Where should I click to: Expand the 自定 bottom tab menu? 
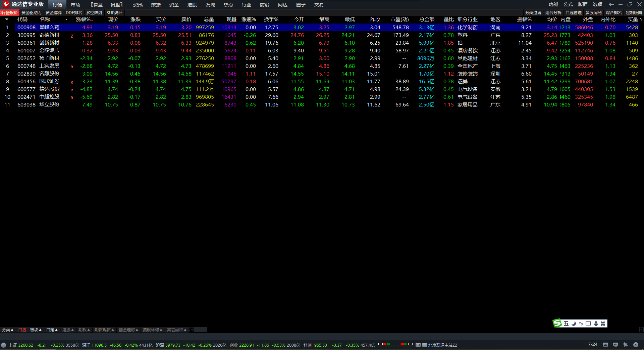pos(52,330)
